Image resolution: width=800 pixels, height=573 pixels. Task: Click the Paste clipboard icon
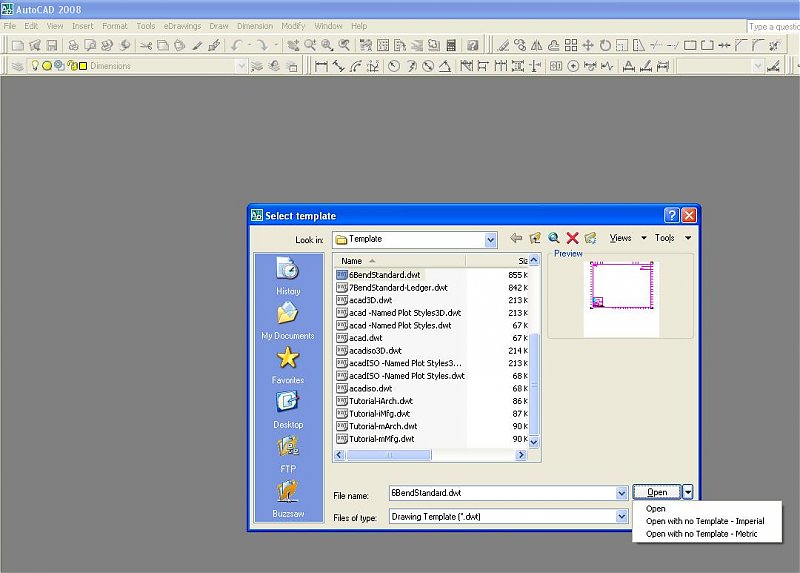(x=180, y=45)
